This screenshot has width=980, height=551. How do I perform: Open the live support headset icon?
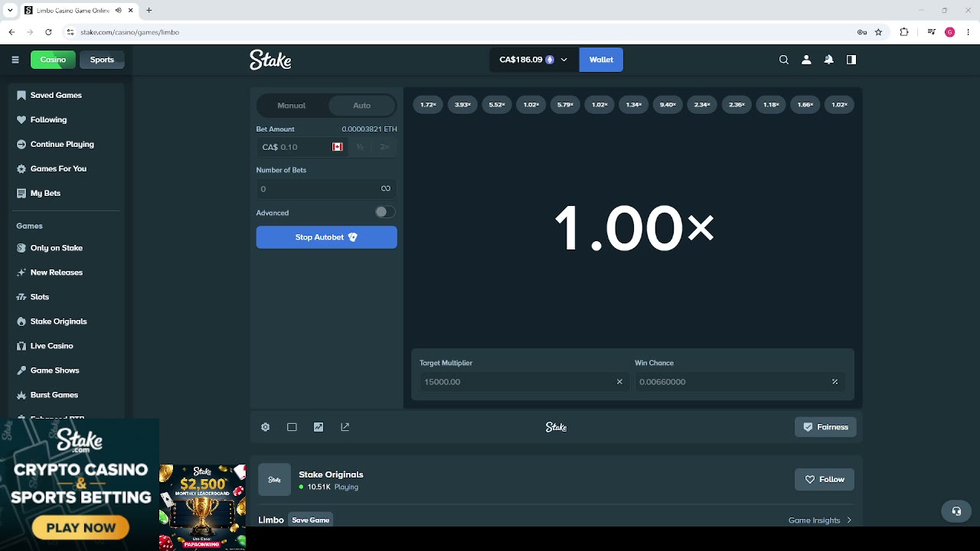956,511
